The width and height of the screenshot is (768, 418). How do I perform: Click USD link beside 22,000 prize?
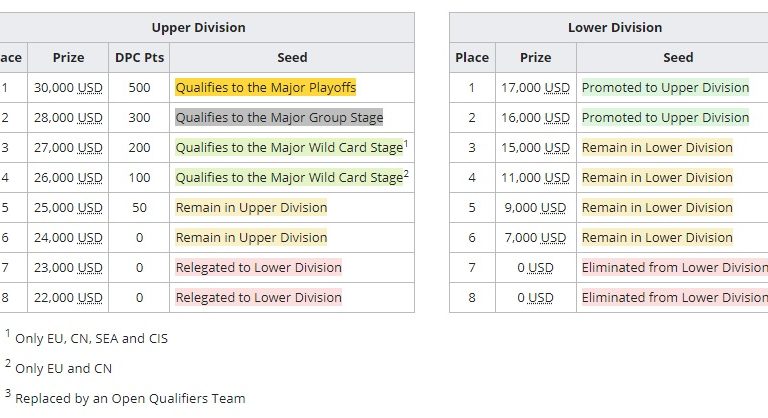[90, 298]
